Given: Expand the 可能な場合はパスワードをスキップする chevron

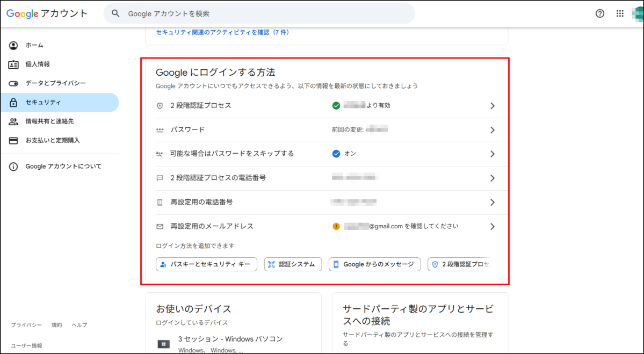Looking at the screenshot, I should pos(492,154).
